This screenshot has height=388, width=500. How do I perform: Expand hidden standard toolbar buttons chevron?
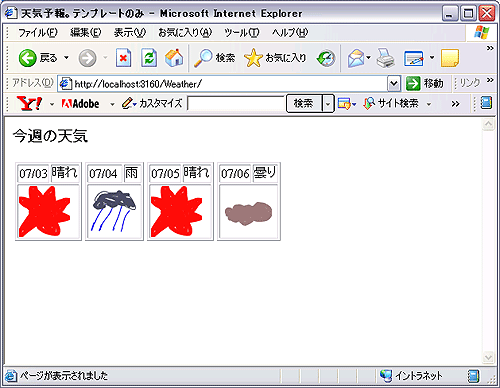click(490, 48)
